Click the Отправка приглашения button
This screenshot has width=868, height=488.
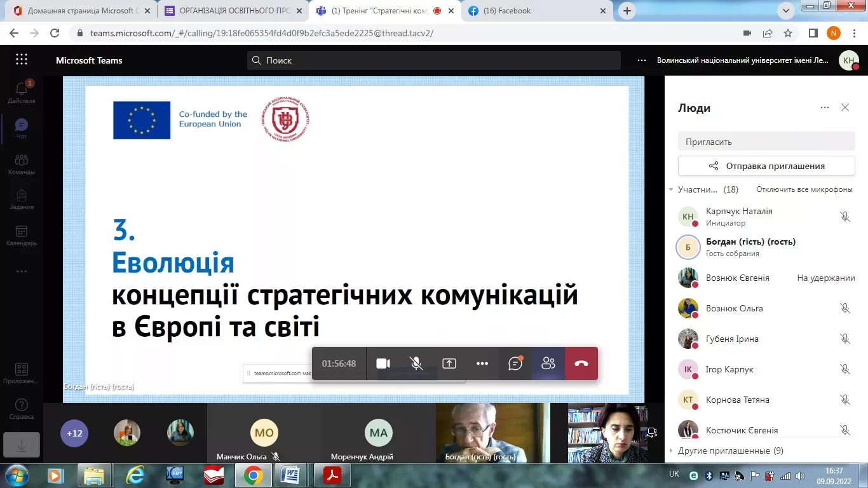(x=766, y=165)
